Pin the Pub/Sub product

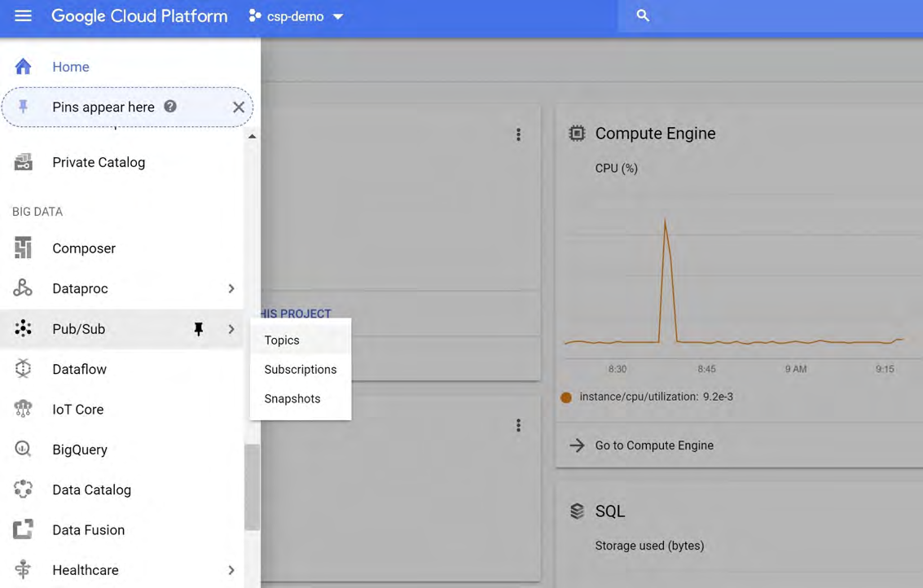pyautogui.click(x=199, y=329)
